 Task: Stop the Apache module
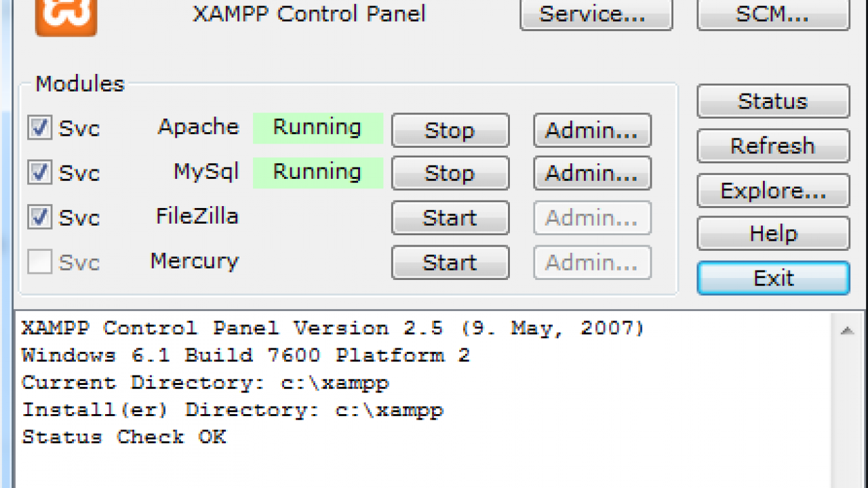pyautogui.click(x=450, y=130)
